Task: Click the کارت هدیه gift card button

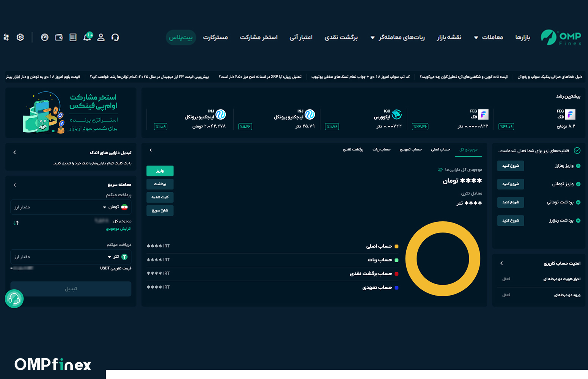Action: [x=160, y=197]
